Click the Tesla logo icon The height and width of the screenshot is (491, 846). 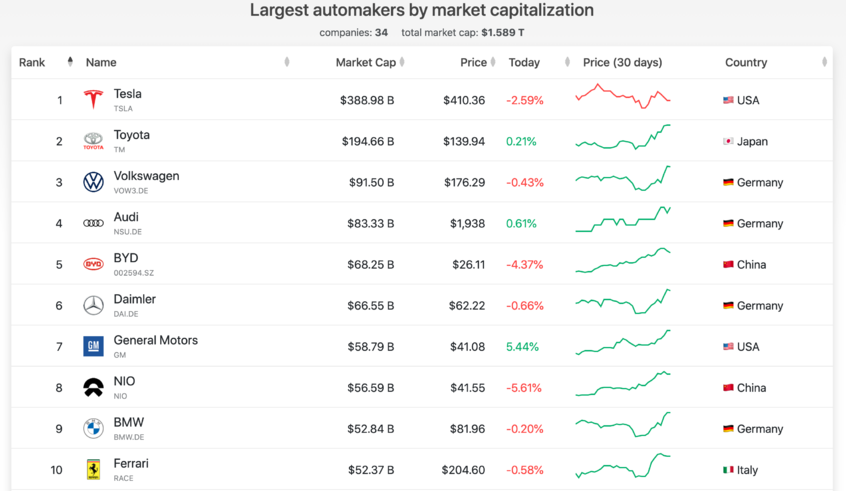pyautogui.click(x=93, y=100)
